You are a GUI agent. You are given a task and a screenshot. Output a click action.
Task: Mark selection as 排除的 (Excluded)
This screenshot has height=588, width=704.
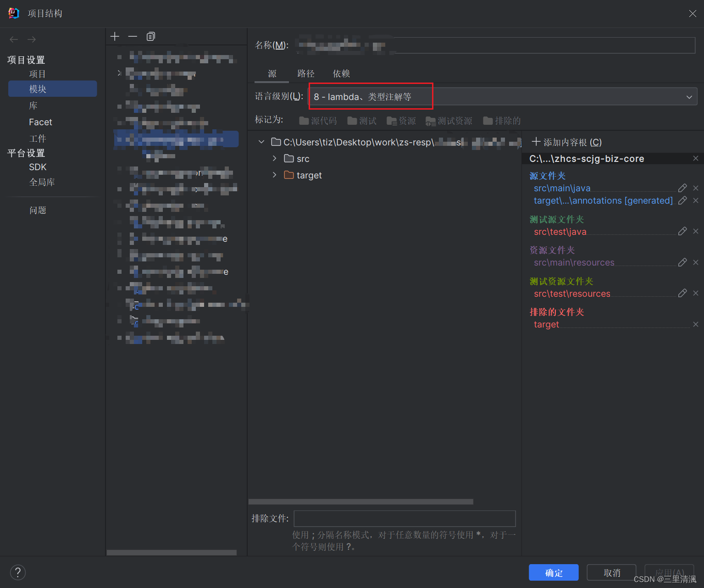click(x=502, y=121)
